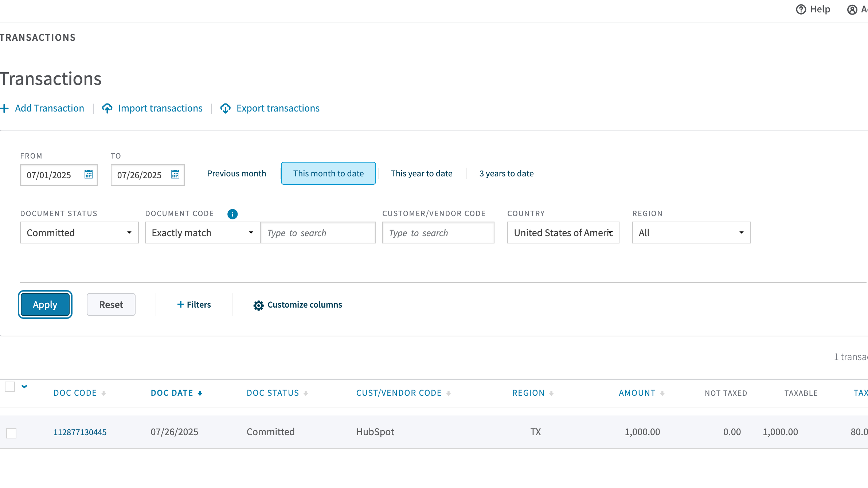Open the TO date calendar picker

(175, 175)
